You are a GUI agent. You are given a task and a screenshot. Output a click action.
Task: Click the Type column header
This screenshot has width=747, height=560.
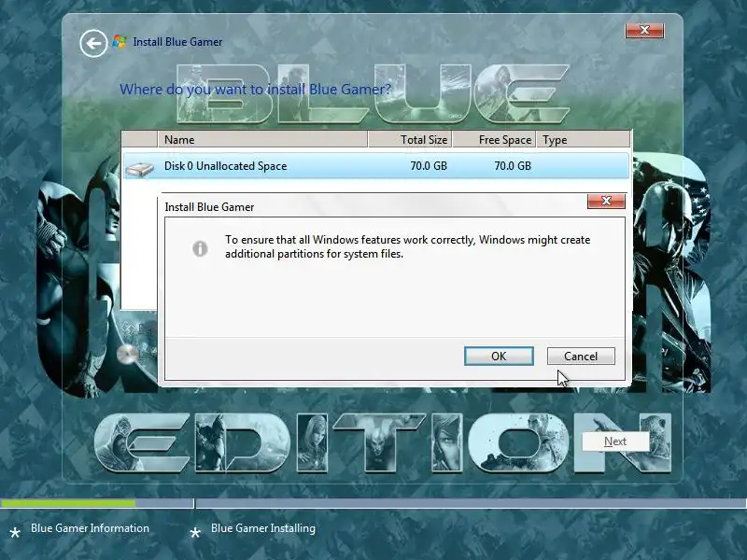click(583, 139)
